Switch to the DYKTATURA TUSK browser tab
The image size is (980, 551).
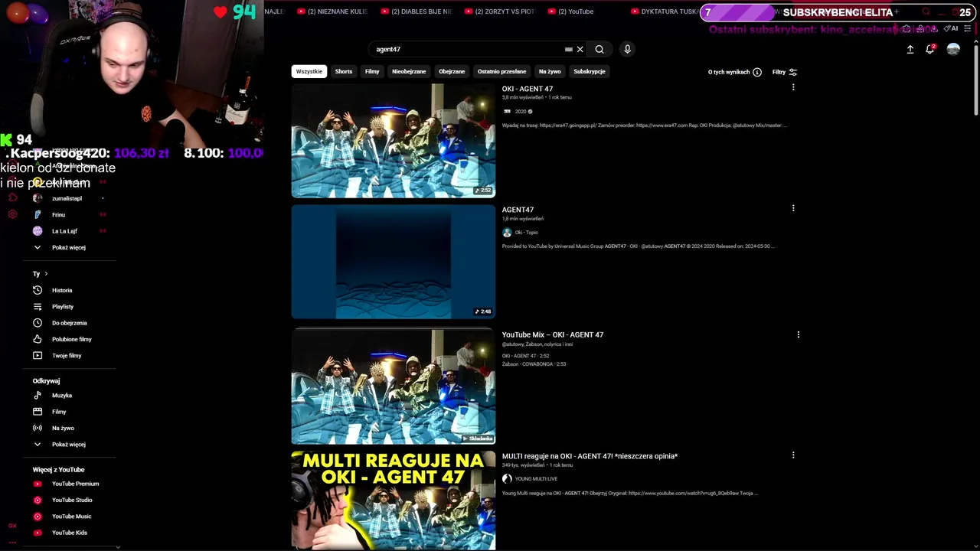click(665, 11)
